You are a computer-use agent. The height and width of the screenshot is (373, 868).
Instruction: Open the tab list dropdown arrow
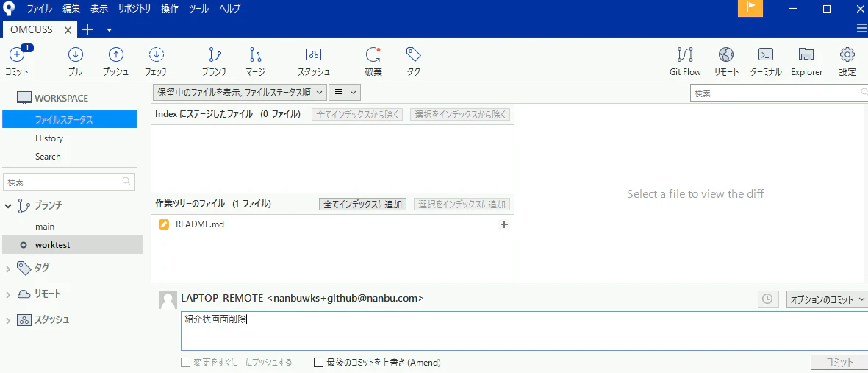[x=109, y=29]
